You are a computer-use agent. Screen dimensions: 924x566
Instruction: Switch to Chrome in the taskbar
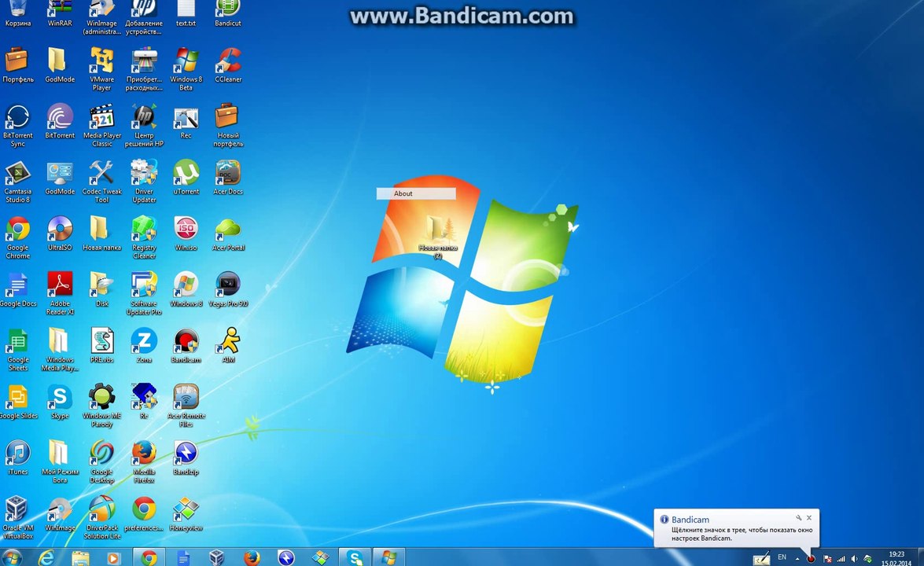pos(149,557)
